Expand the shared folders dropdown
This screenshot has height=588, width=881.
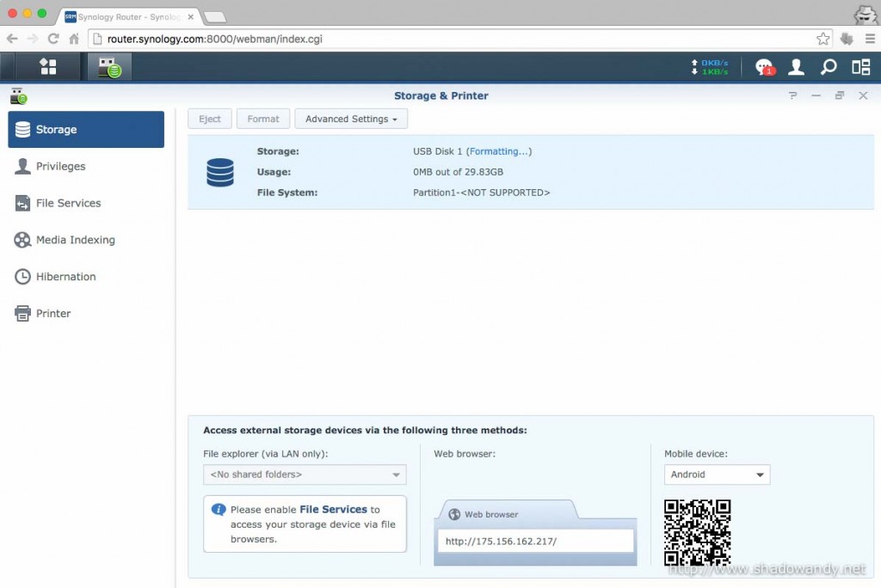[305, 474]
